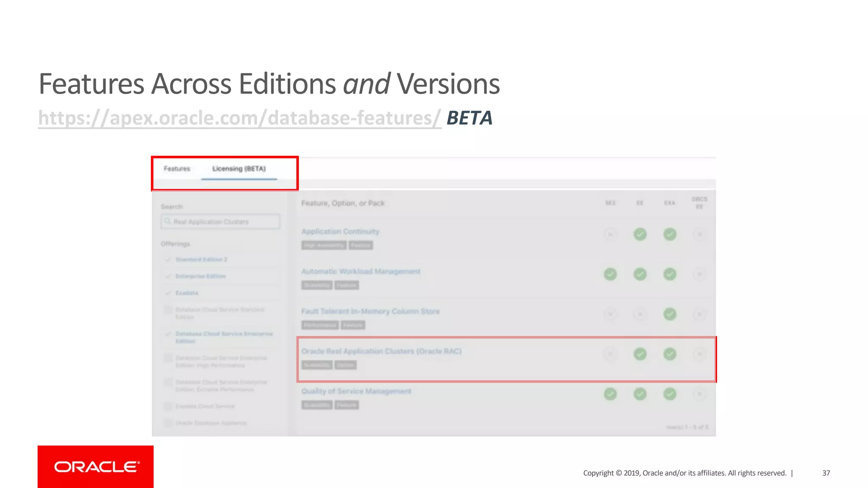
Task: Click EXA checkmark for Quality of Service Management
Action: pos(670,394)
